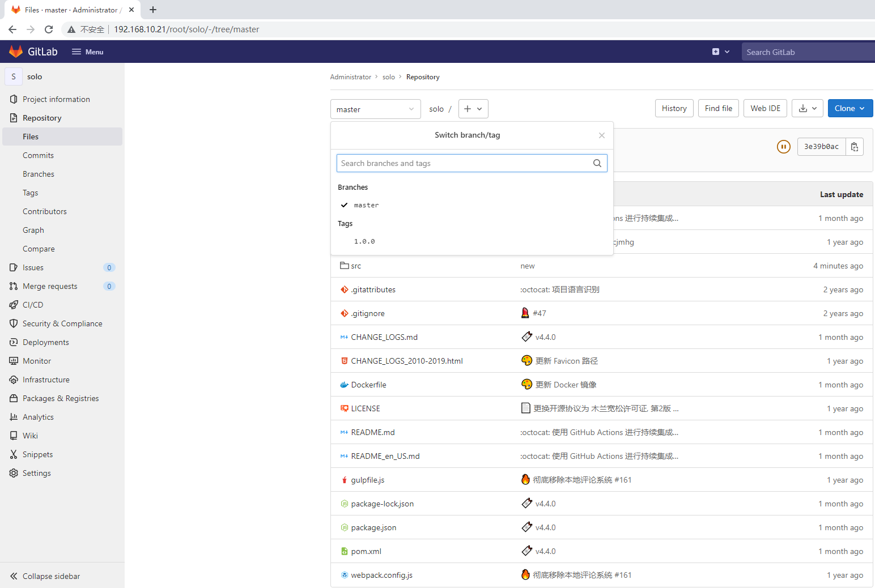Select tag 1.0.0 in switcher
Image resolution: width=875 pixels, height=588 pixels.
coord(364,241)
